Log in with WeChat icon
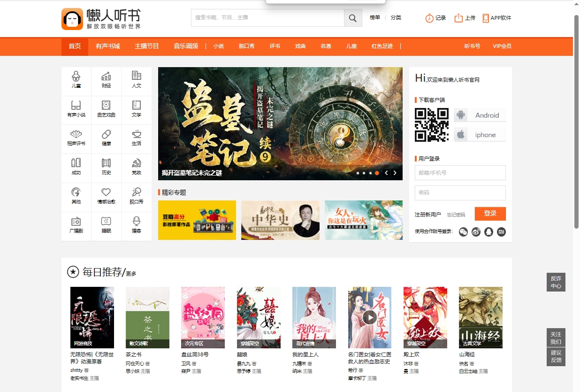The width and height of the screenshot is (580, 392). [463, 232]
